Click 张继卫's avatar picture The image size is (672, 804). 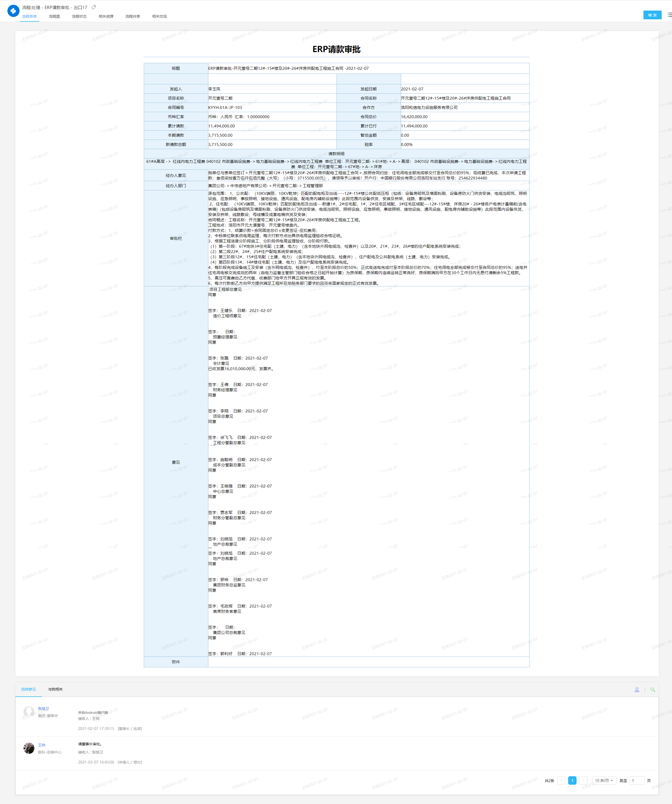[x=29, y=712]
